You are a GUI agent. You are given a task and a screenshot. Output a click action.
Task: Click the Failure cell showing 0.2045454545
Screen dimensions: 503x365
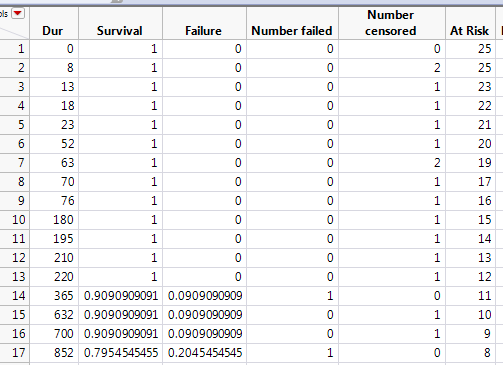point(204,353)
